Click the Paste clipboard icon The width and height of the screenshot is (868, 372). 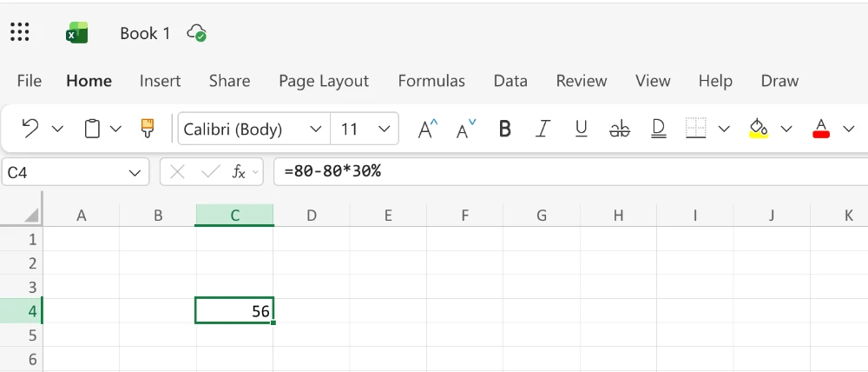92,129
